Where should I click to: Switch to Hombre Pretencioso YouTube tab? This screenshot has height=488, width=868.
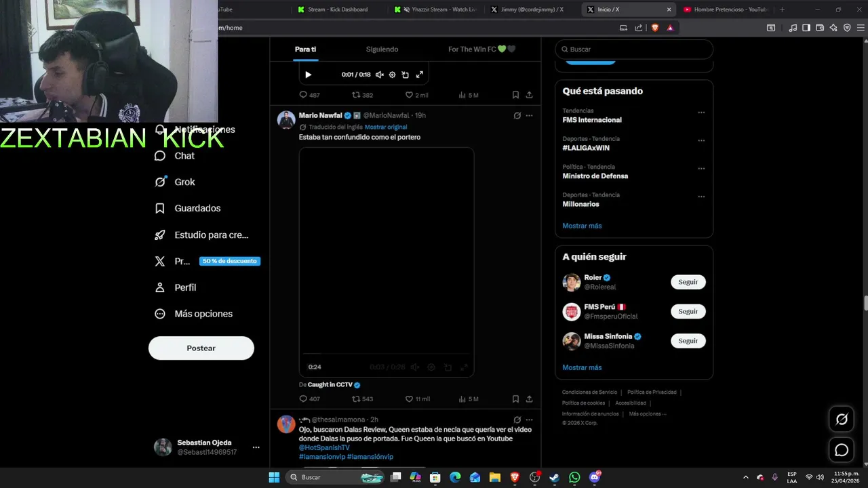(724, 9)
